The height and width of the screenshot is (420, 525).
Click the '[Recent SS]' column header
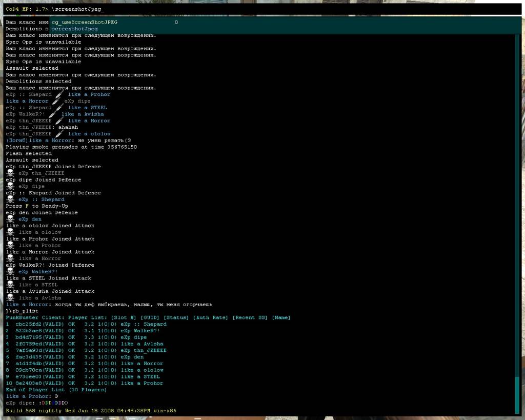tap(250, 317)
